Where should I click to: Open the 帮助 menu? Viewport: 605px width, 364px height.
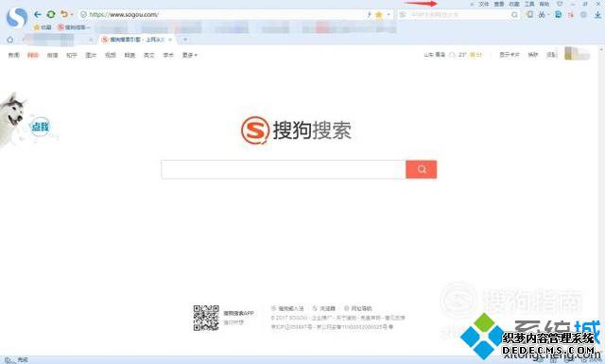[x=544, y=4]
